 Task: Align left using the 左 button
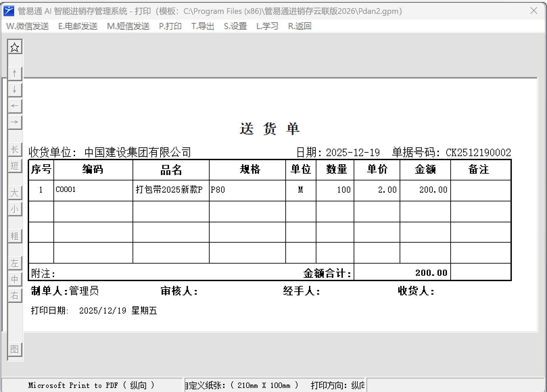15,263
